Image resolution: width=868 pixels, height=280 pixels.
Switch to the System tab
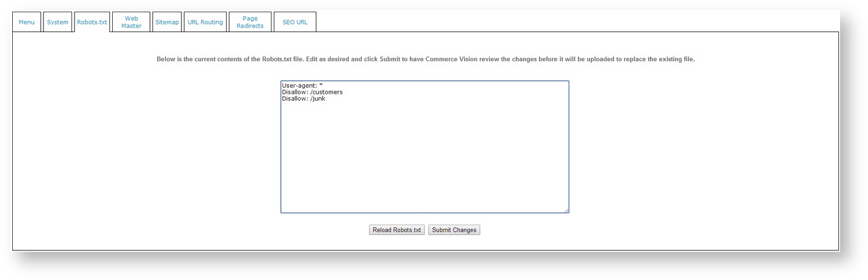pos(58,22)
